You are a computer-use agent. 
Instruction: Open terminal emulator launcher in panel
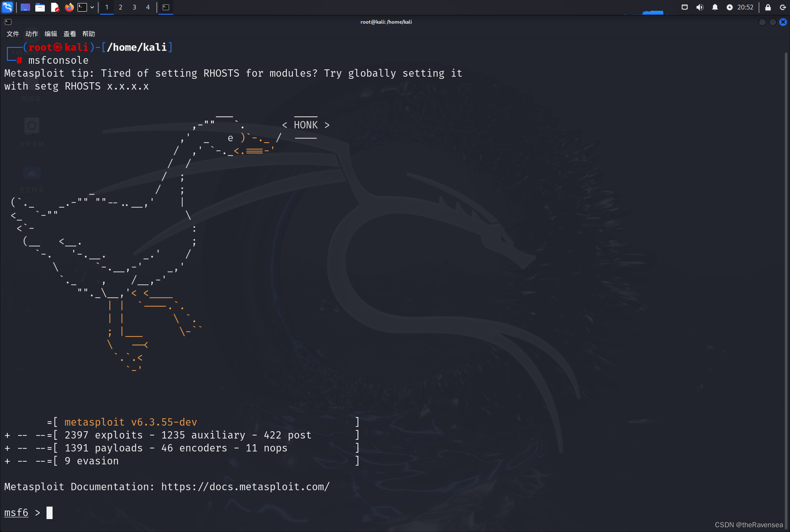[x=82, y=7]
